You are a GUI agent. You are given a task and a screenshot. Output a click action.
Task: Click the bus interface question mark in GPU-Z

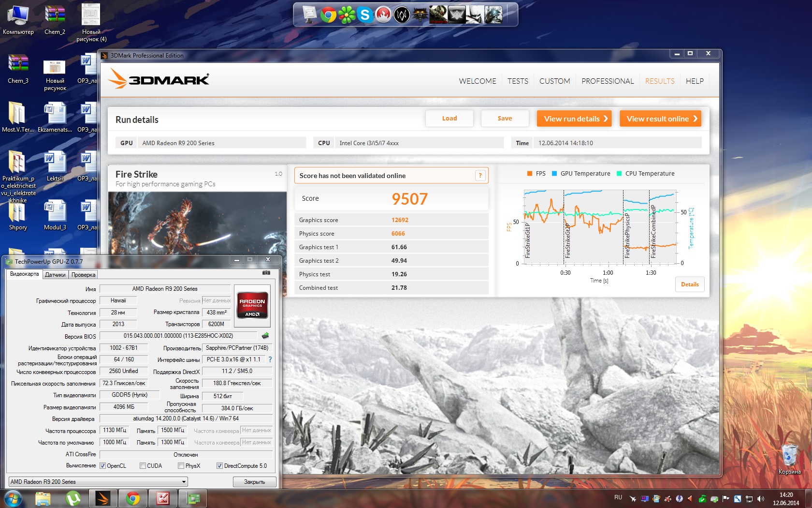coord(270,359)
